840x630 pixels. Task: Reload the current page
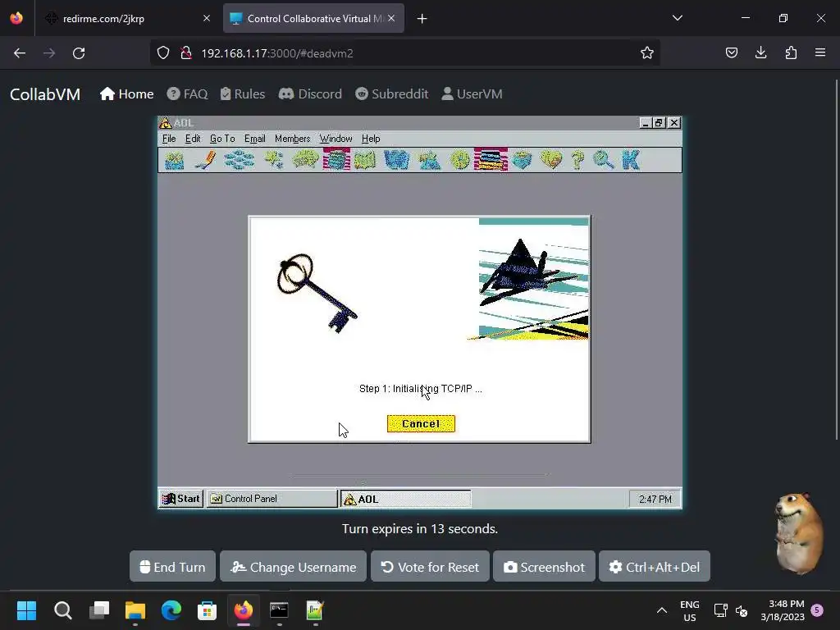[x=79, y=53]
